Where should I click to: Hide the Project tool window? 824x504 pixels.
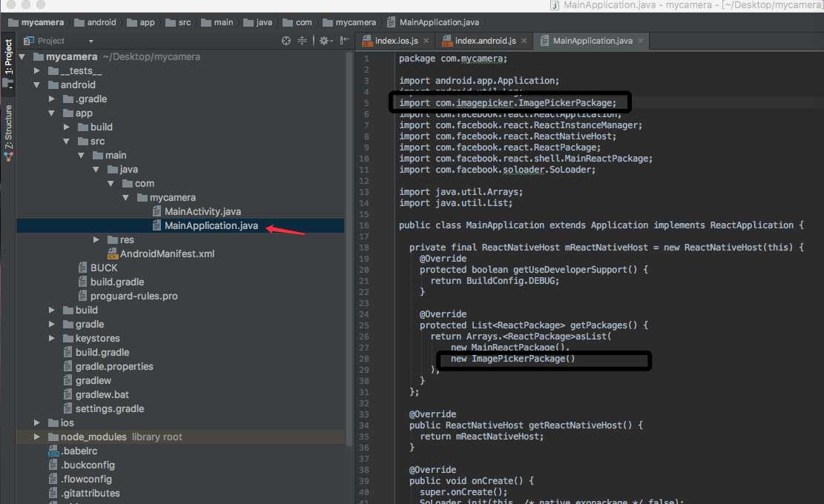pyautogui.click(x=343, y=41)
